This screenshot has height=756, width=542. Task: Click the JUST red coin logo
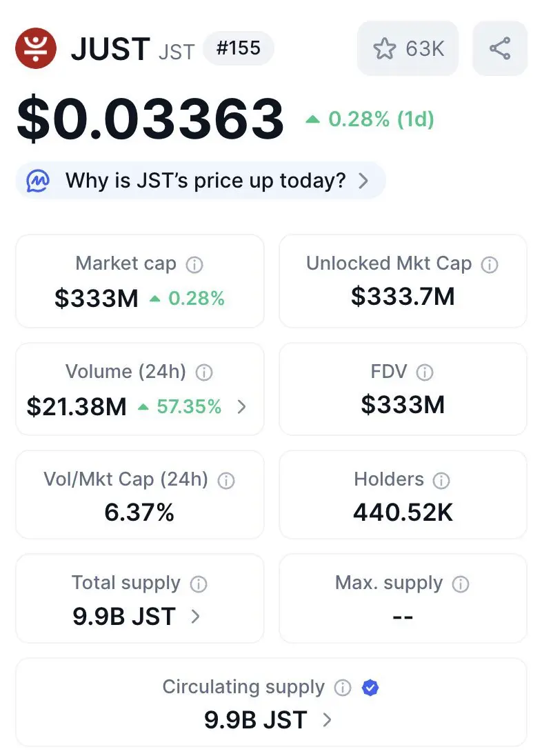36,48
